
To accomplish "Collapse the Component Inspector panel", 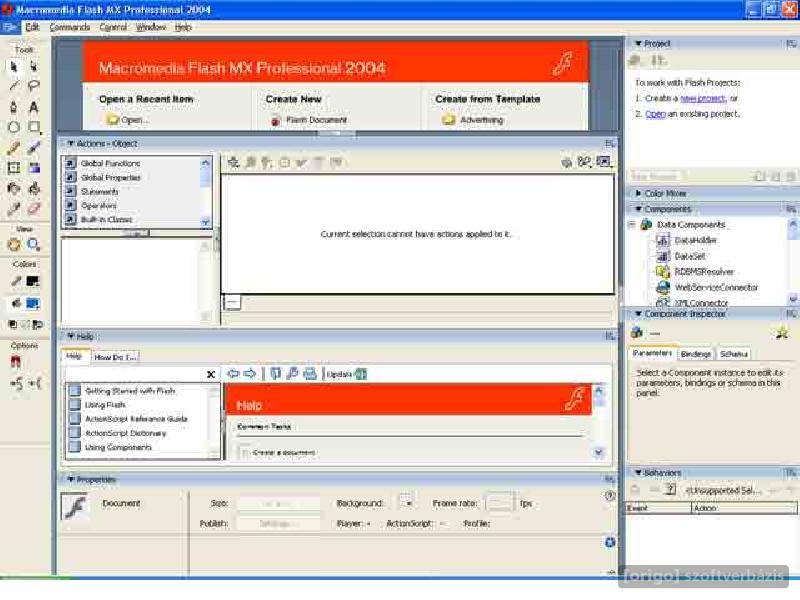I will [638, 314].
